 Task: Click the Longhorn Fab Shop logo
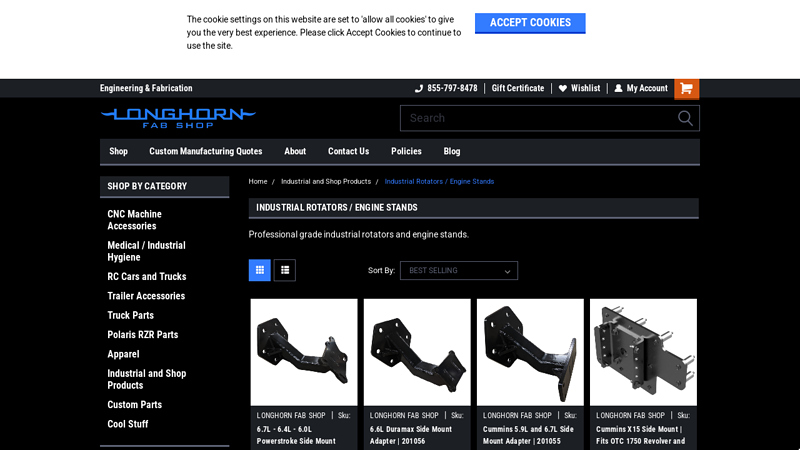point(178,118)
